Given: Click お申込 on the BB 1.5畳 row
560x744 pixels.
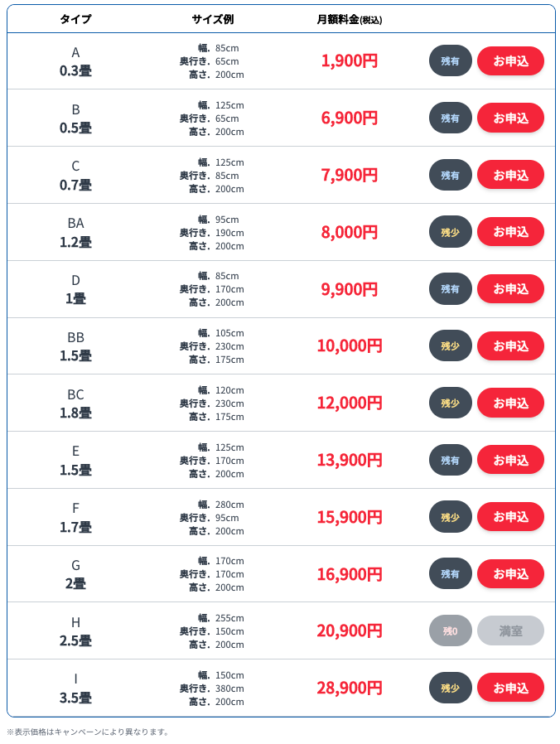Looking at the screenshot, I should (x=510, y=346).
